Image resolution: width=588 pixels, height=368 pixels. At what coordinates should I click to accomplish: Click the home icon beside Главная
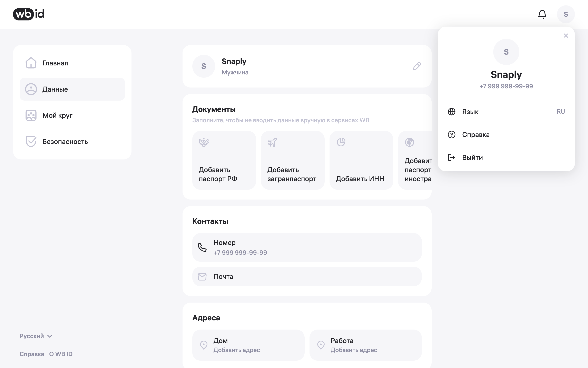(31, 63)
